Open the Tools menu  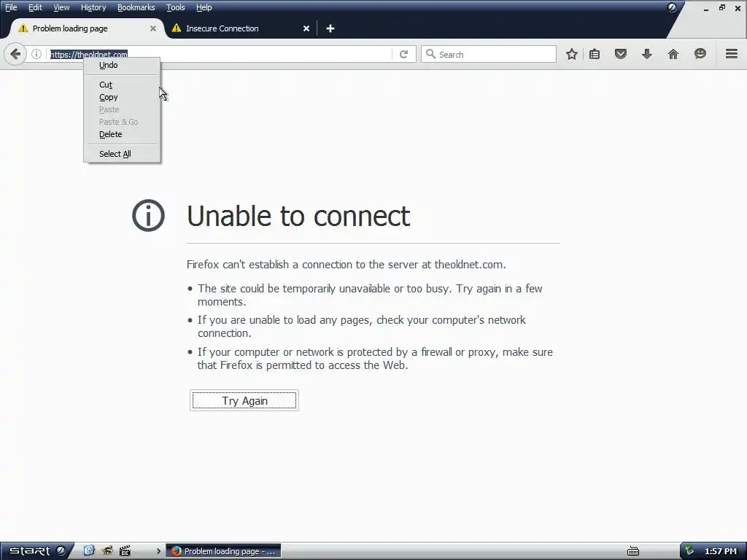point(175,7)
